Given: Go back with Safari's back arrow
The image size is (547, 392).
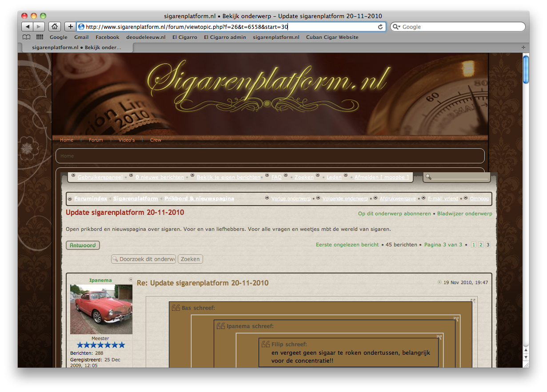Looking at the screenshot, I should [27, 27].
